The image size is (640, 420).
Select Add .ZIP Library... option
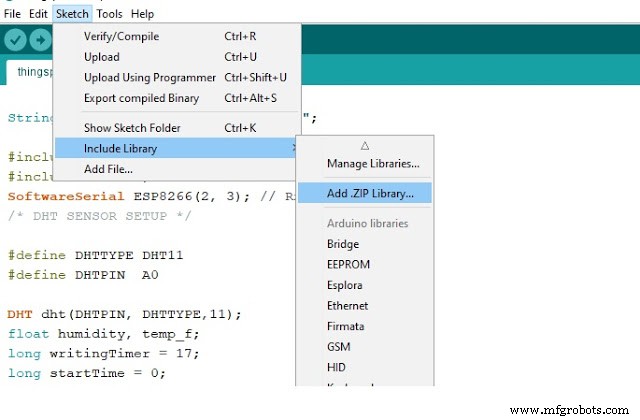377,193
